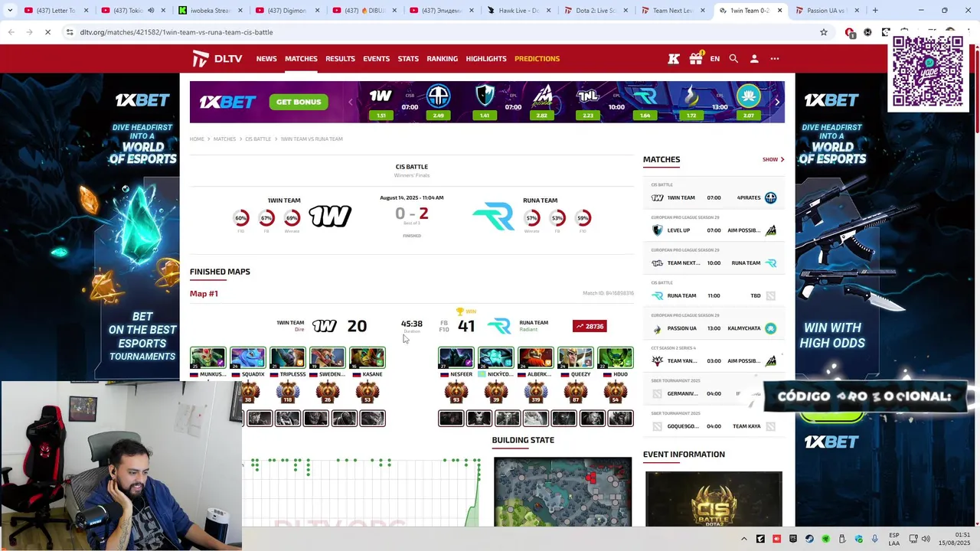Open the MATCHES menu

pos(301,59)
